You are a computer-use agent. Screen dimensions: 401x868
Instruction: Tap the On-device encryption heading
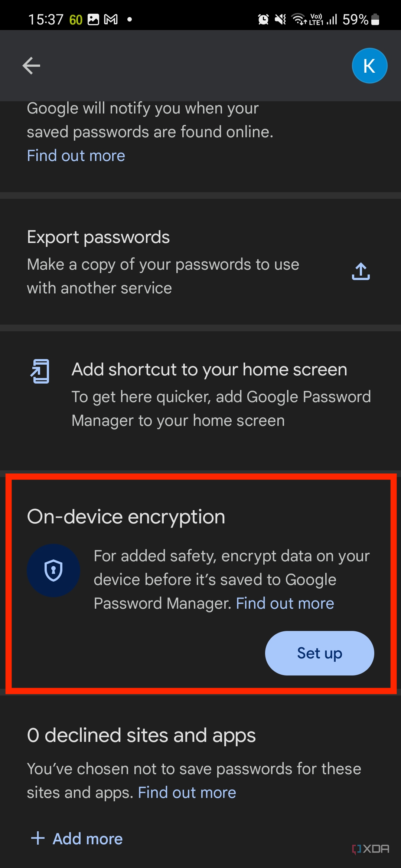coord(126,516)
